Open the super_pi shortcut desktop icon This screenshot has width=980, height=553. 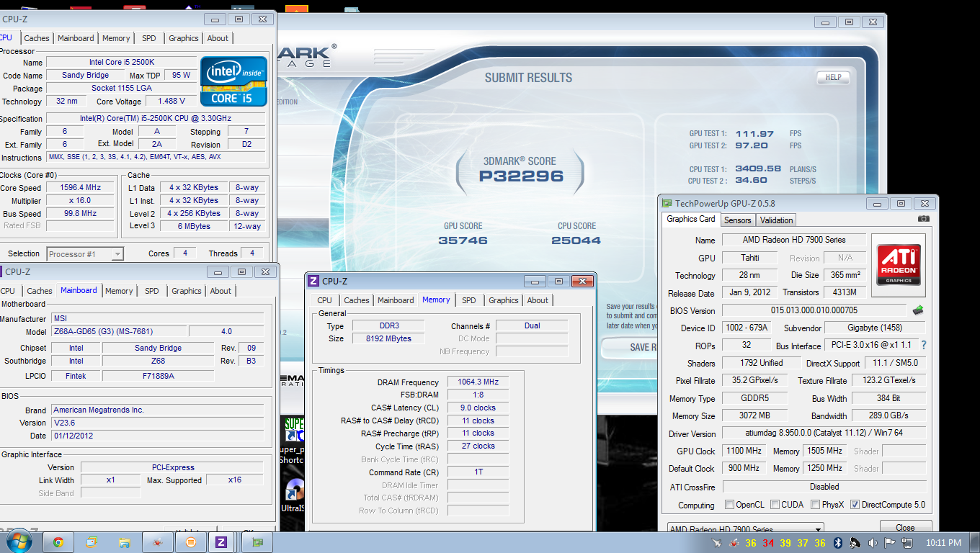tap(293, 440)
